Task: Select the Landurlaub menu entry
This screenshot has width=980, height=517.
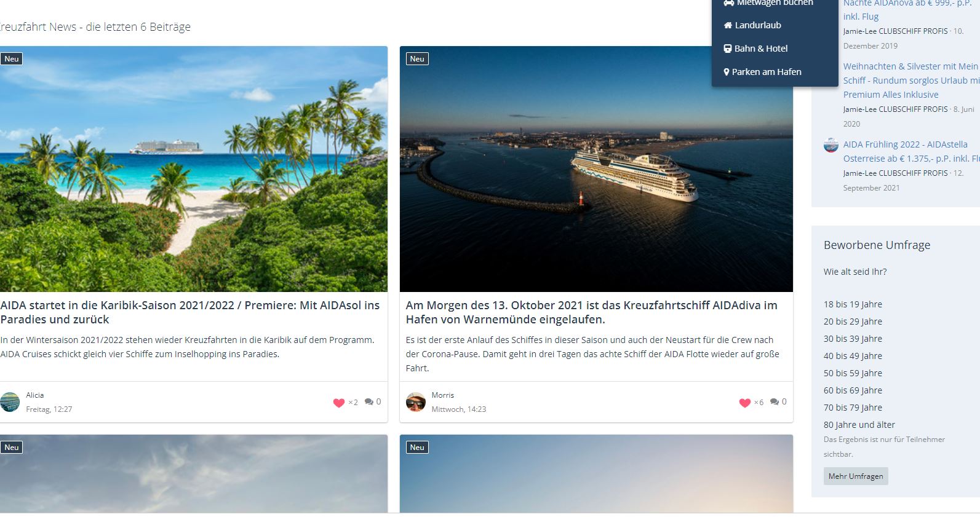Action: click(x=757, y=25)
